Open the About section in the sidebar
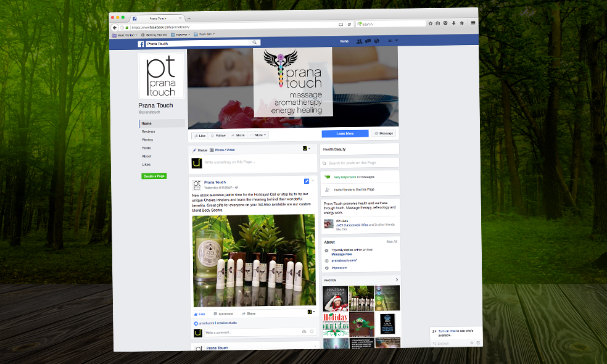Screen dimensions: 607x364 point(146,156)
